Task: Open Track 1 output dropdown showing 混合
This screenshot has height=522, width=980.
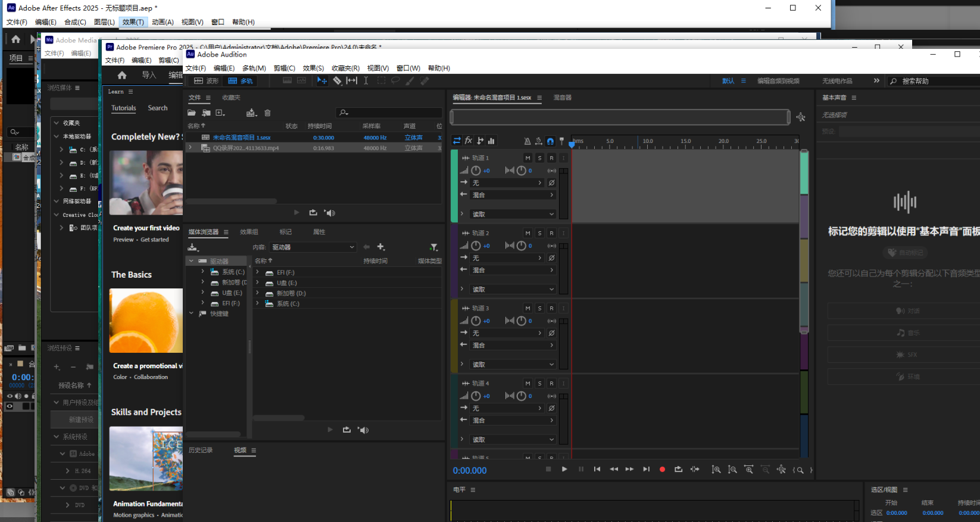Action: [x=513, y=195]
